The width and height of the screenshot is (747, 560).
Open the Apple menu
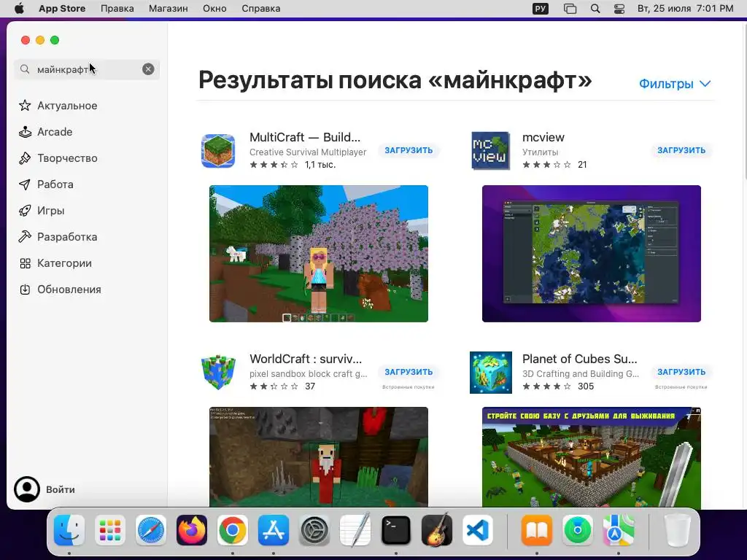click(x=19, y=9)
